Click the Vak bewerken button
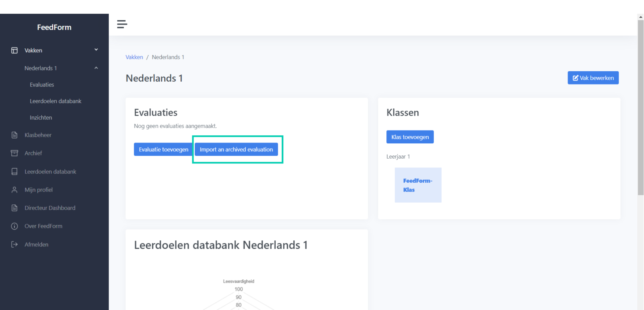The image size is (644, 310). [593, 78]
